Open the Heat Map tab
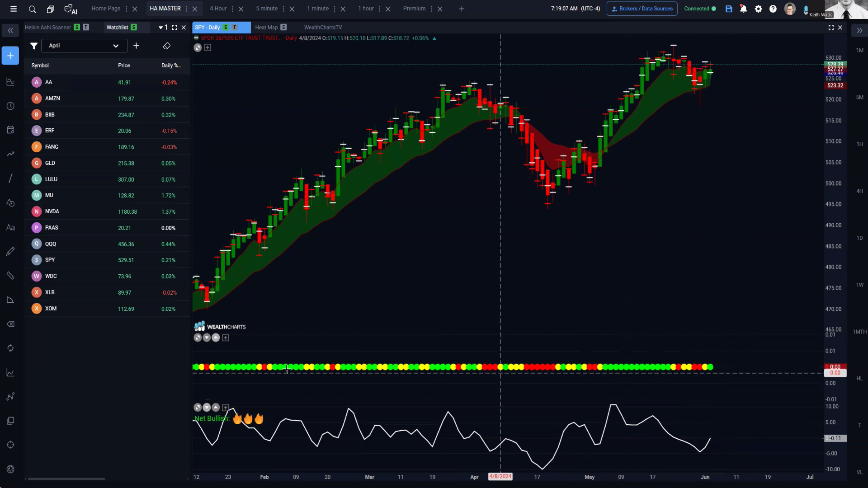 (266, 28)
